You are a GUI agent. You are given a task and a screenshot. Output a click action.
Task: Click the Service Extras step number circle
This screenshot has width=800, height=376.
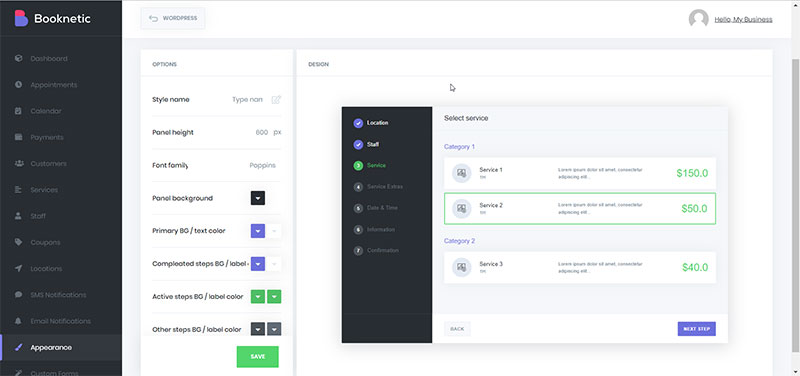tap(358, 187)
